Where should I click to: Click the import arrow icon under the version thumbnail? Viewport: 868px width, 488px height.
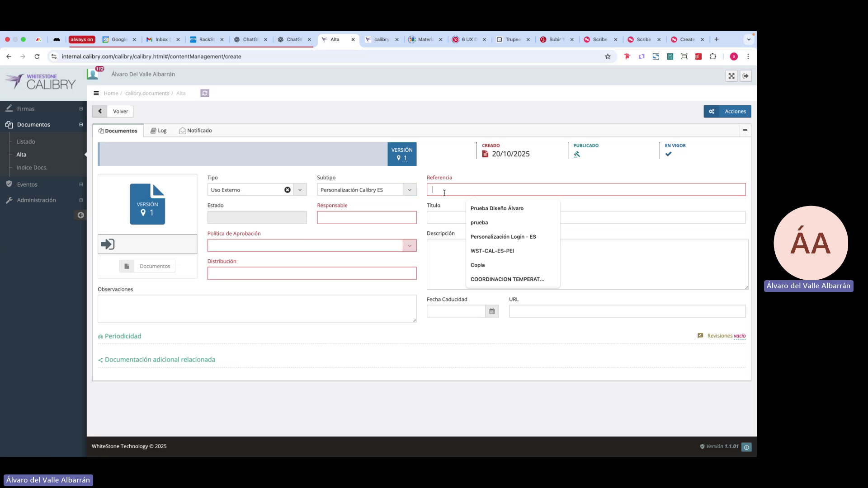pos(108,244)
